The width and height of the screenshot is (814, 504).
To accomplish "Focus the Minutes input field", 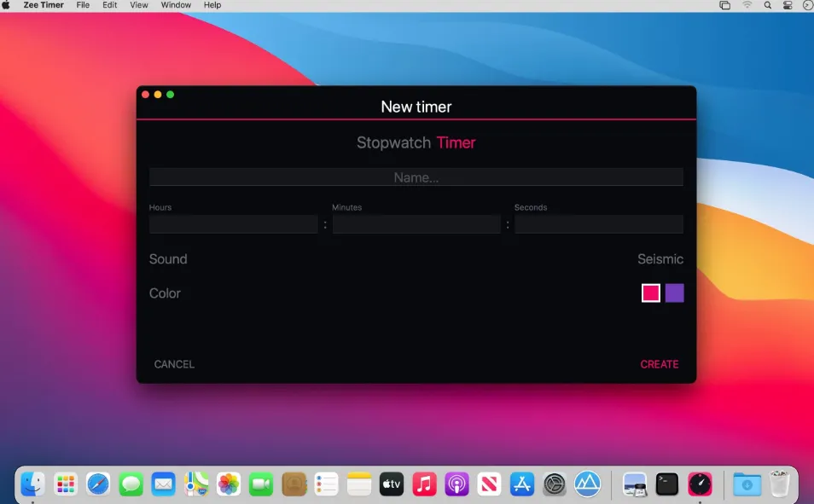I will [416, 224].
